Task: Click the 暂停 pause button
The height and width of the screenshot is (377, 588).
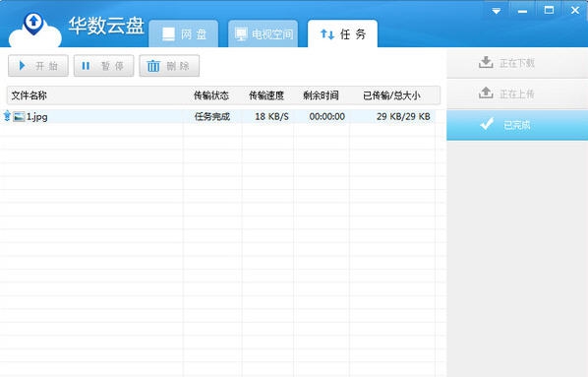Action: [x=103, y=66]
